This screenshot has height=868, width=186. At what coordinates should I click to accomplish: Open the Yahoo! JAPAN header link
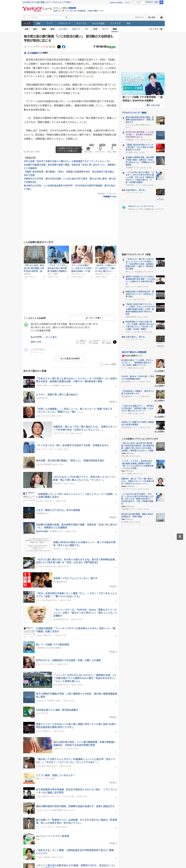point(116,2)
